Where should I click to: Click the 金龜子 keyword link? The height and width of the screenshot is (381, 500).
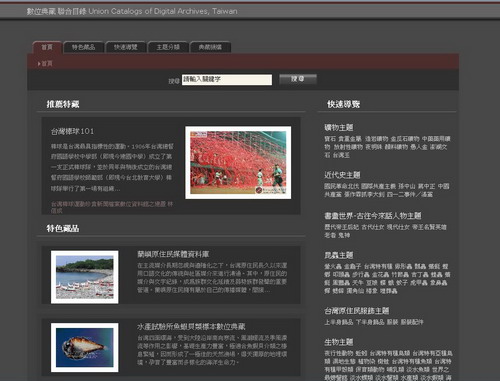[x=352, y=266]
